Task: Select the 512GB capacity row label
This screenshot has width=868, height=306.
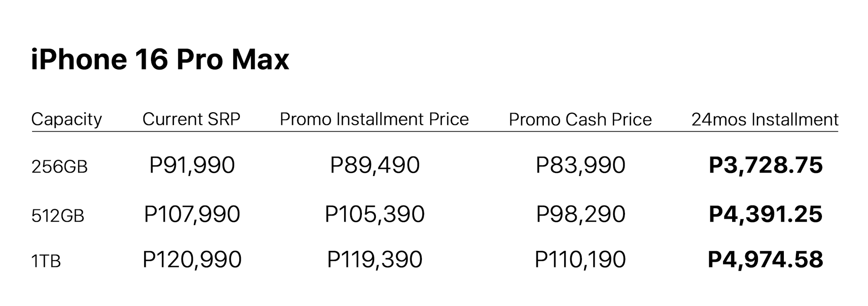Action: pos(58,216)
